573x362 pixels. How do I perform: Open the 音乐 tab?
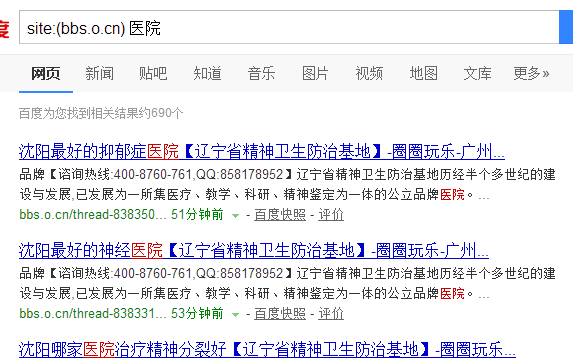point(261,73)
